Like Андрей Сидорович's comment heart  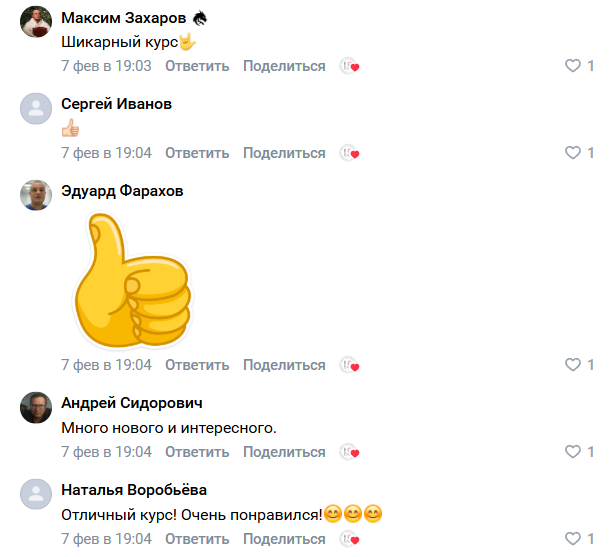tap(573, 452)
